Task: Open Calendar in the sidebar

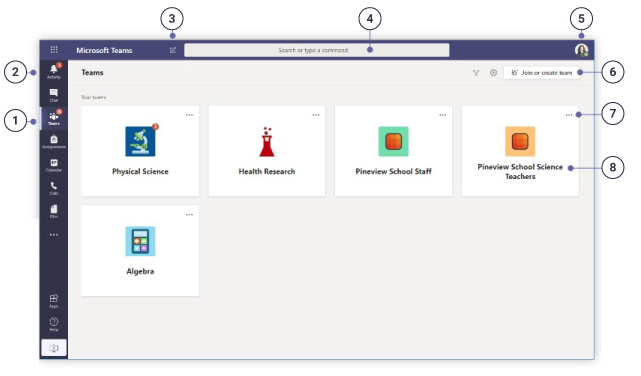Action: click(x=54, y=165)
